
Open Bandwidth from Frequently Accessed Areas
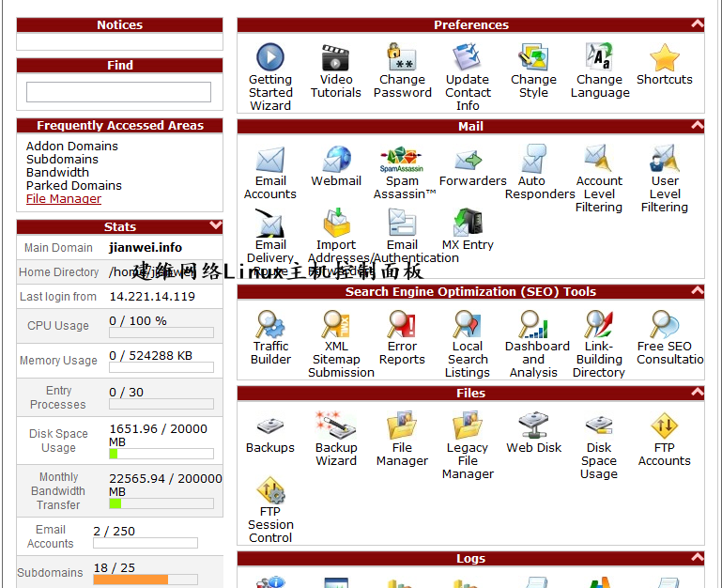pyautogui.click(x=57, y=172)
